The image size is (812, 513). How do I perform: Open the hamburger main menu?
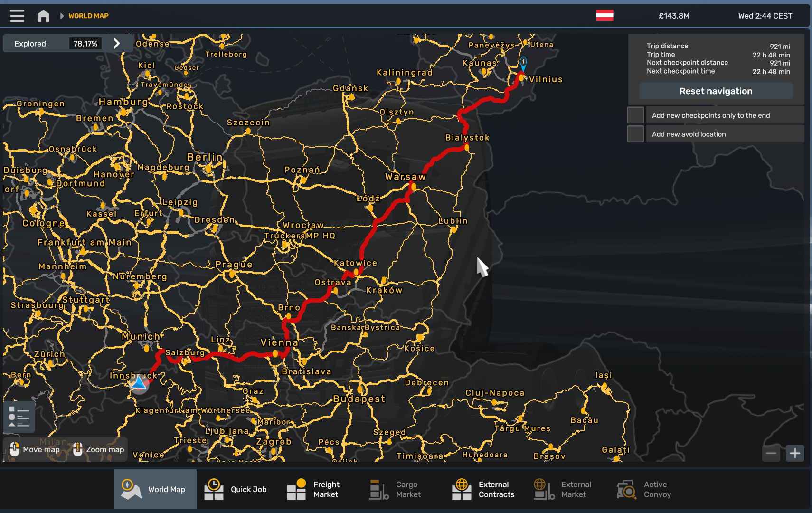[x=17, y=16]
